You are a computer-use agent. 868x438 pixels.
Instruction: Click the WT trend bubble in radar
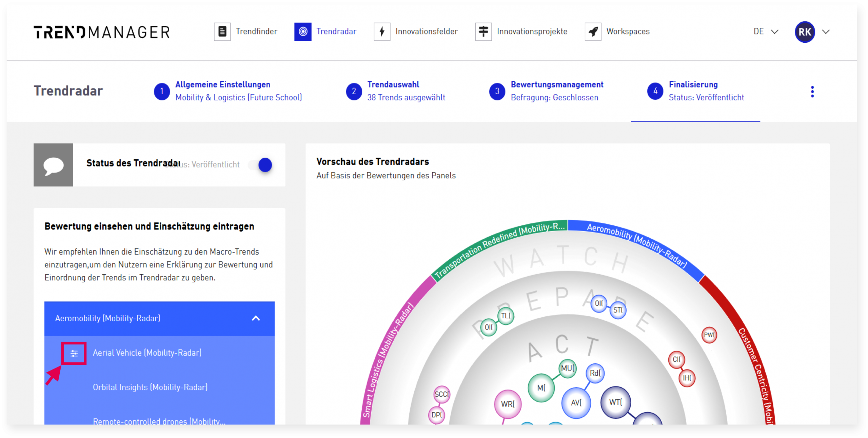615,402
